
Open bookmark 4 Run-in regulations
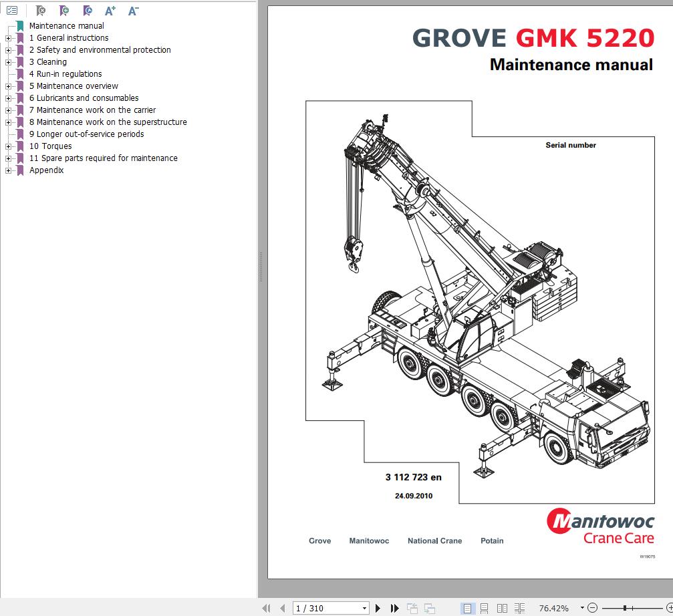[x=65, y=73]
